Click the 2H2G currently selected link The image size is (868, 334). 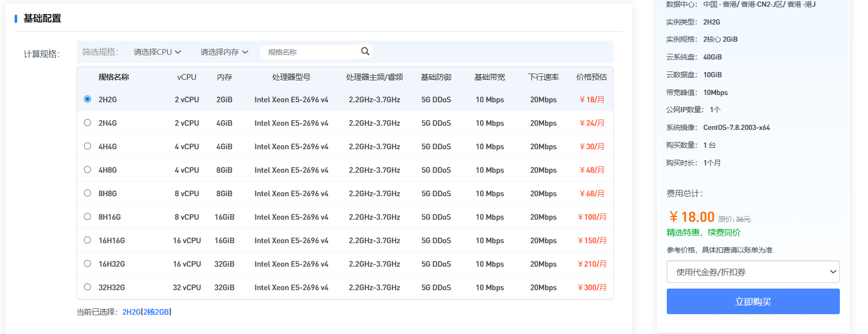131,312
